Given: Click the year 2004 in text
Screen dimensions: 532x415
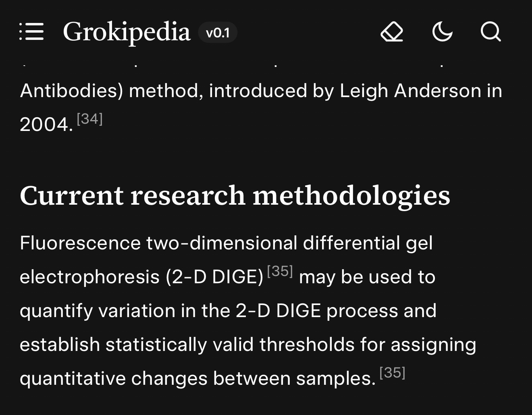Looking at the screenshot, I should pos(44,124).
